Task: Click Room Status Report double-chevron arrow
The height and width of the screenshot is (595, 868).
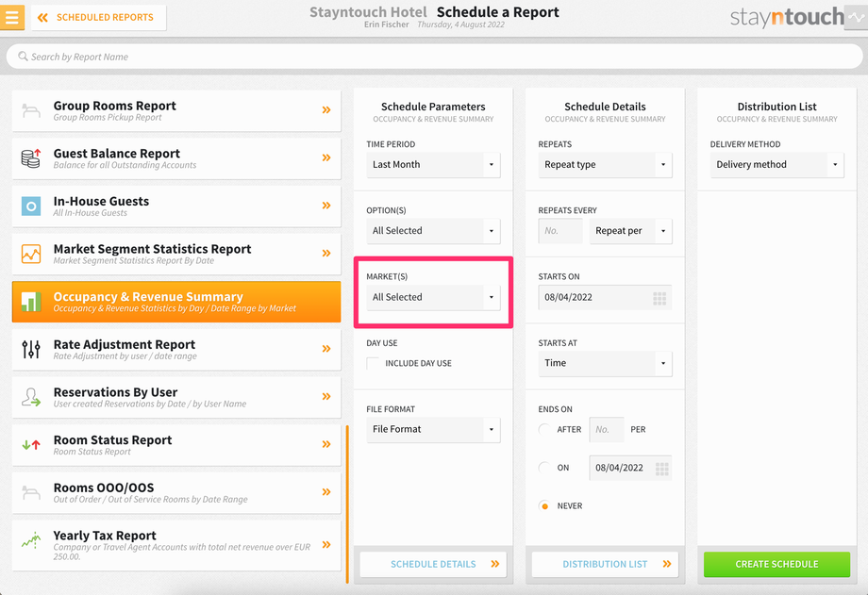Action: coord(326,444)
